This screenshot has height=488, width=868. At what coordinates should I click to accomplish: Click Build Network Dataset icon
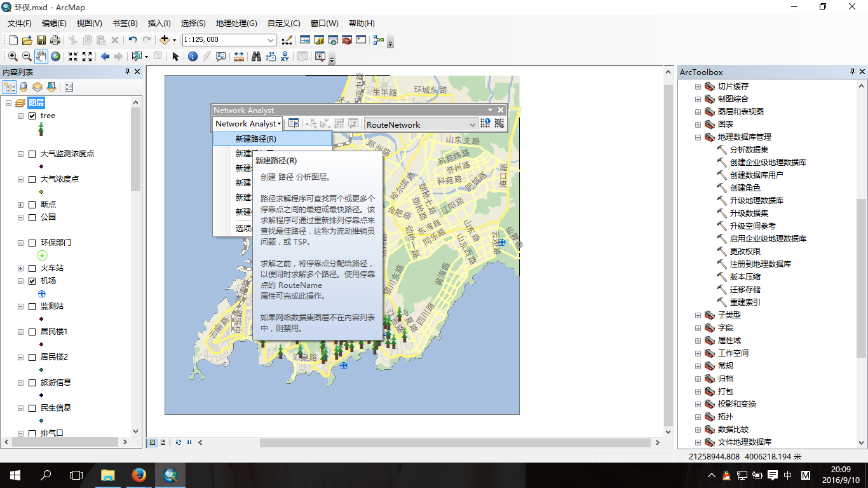499,124
